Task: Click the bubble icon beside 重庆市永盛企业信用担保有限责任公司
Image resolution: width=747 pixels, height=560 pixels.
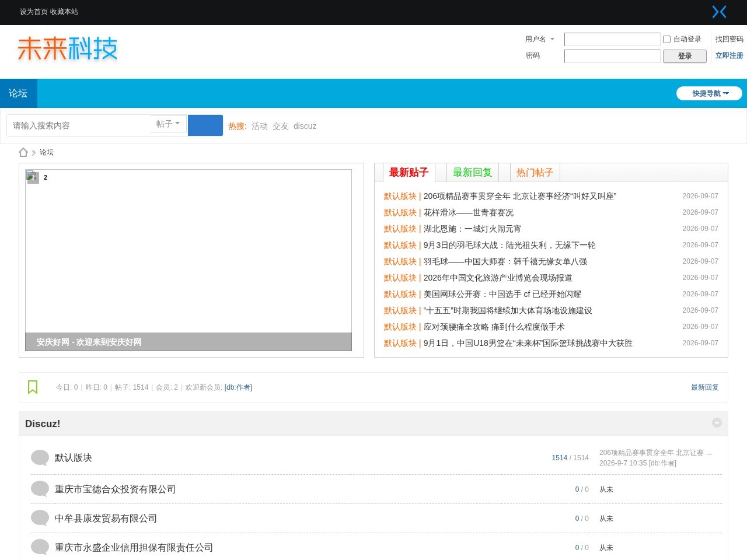Action: click(x=40, y=547)
